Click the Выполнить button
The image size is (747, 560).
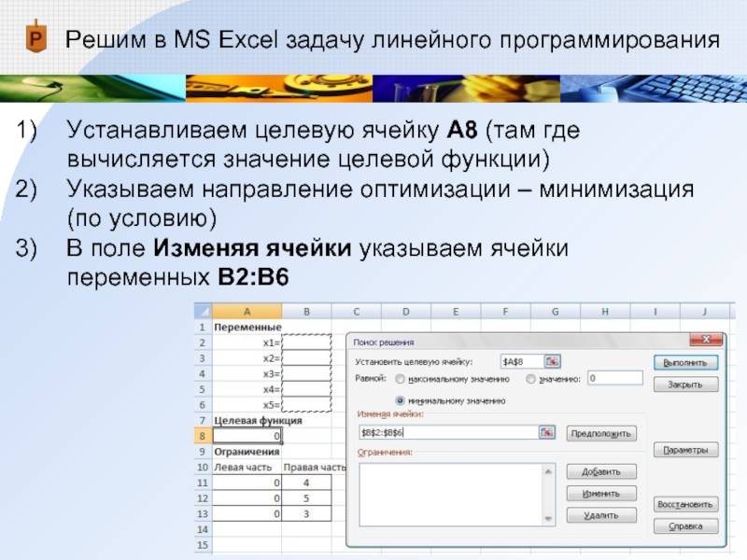[685, 363]
